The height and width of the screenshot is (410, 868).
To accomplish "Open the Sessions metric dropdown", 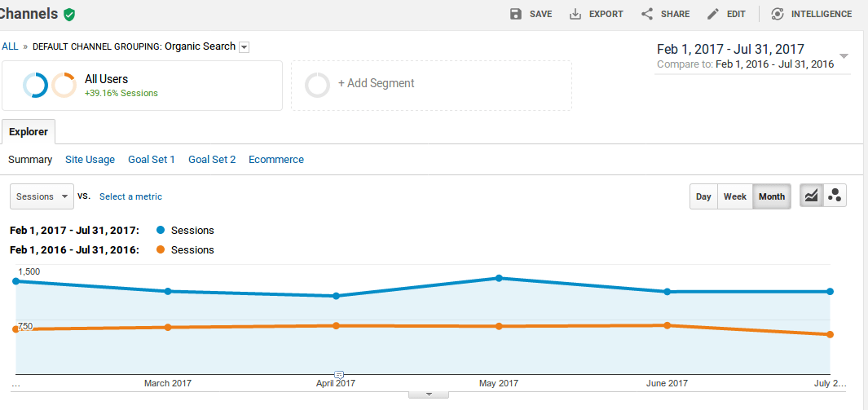I will (41, 196).
